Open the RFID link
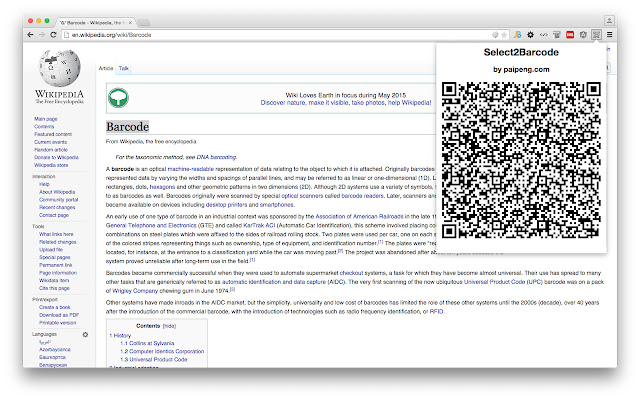 pos(436,311)
